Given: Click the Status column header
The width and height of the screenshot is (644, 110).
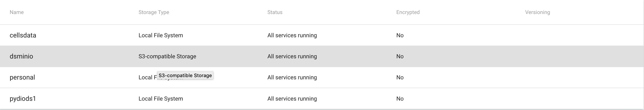Looking at the screenshot, I should click(275, 12).
